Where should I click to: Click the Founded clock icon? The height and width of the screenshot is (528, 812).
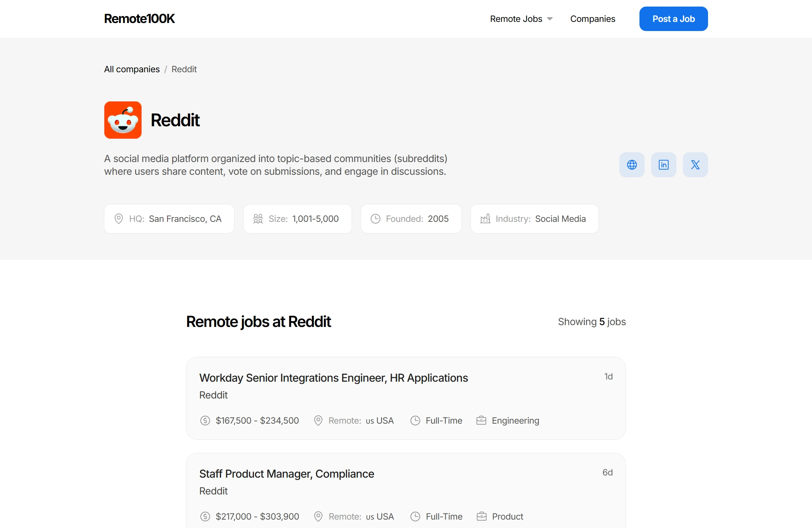(x=375, y=219)
